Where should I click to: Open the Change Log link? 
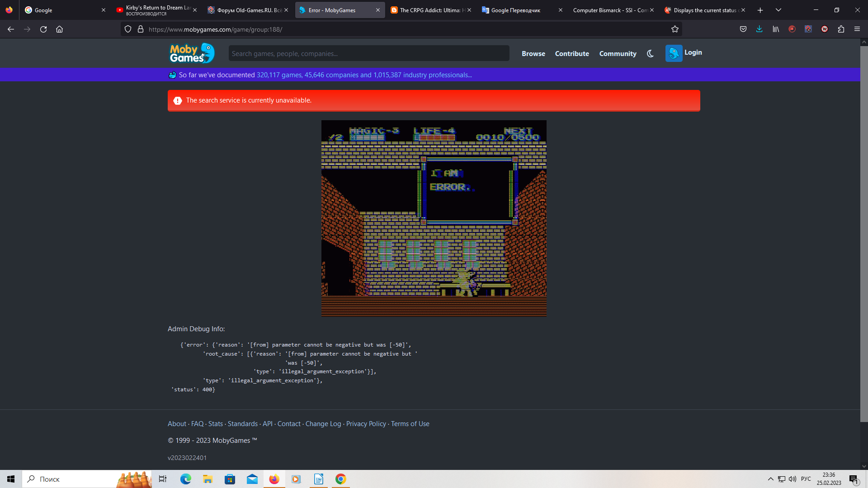(x=323, y=424)
